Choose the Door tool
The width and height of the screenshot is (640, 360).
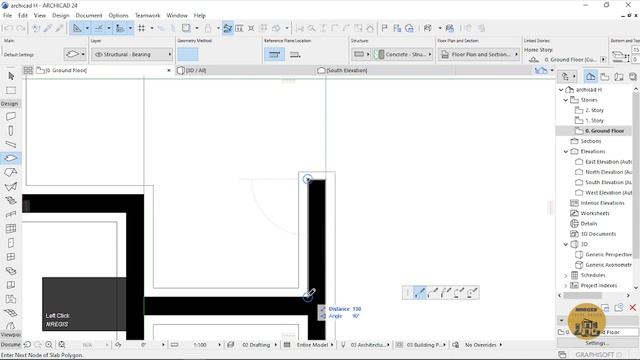pos(11,243)
